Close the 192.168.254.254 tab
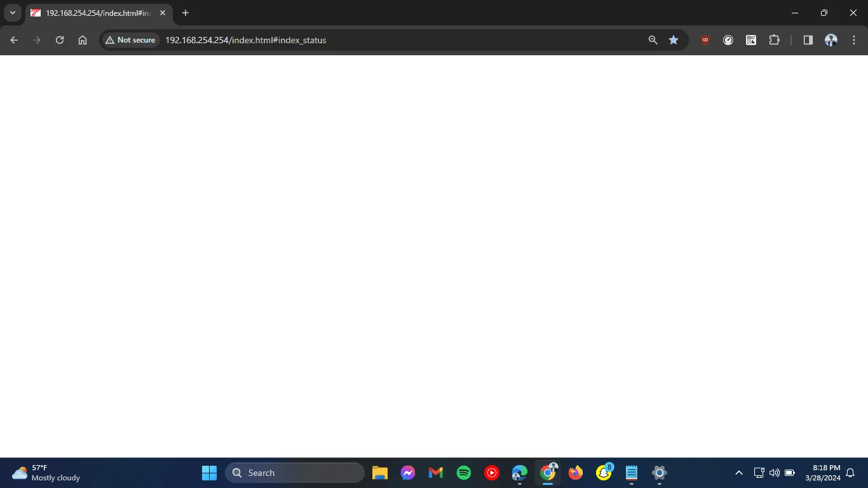Viewport: 868px width, 488px height. click(x=163, y=13)
